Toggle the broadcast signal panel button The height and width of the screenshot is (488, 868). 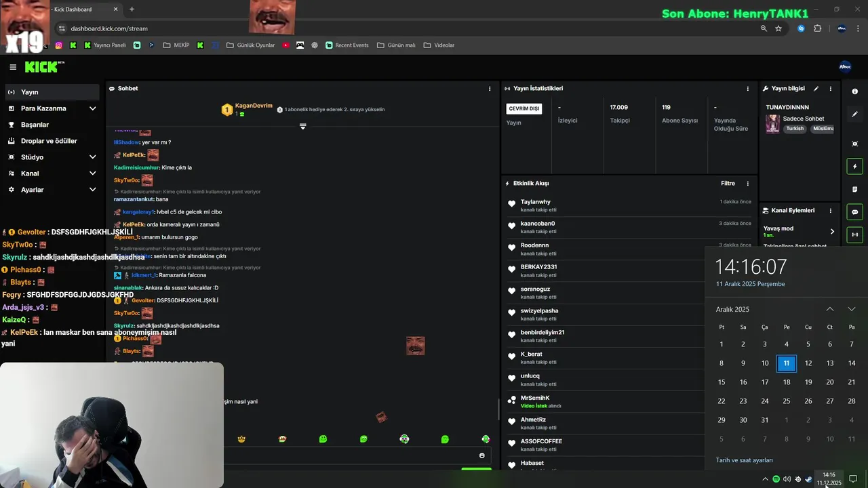coord(854,235)
